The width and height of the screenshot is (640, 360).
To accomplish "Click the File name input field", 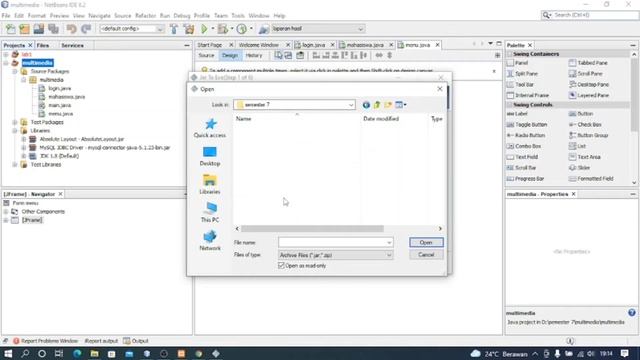I will pos(333,242).
